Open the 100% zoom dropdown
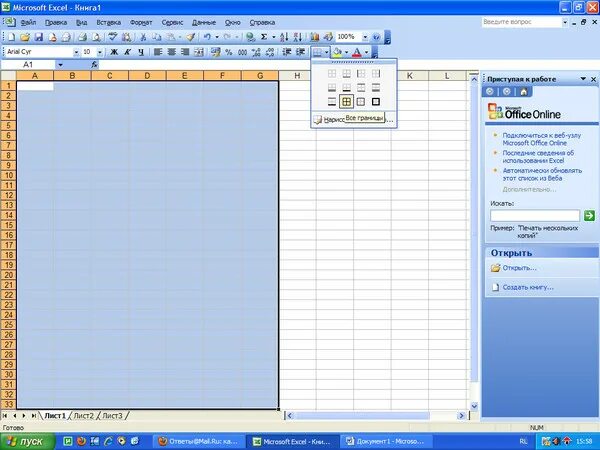The width and height of the screenshot is (600, 450). tap(365, 37)
